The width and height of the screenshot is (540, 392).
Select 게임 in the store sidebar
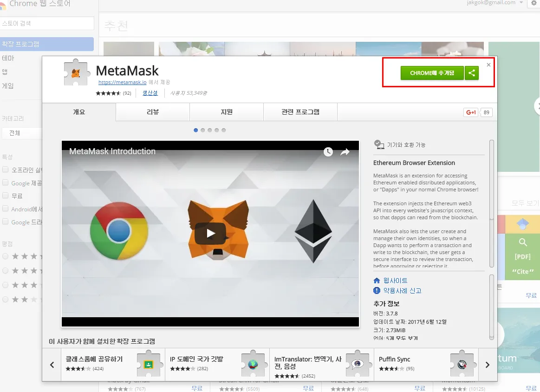tap(8, 86)
